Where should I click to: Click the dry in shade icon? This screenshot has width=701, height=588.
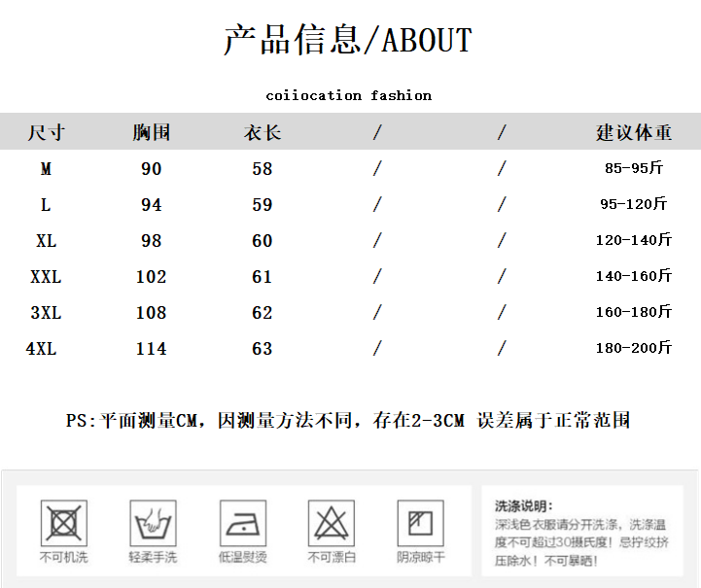pyautogui.click(x=421, y=523)
